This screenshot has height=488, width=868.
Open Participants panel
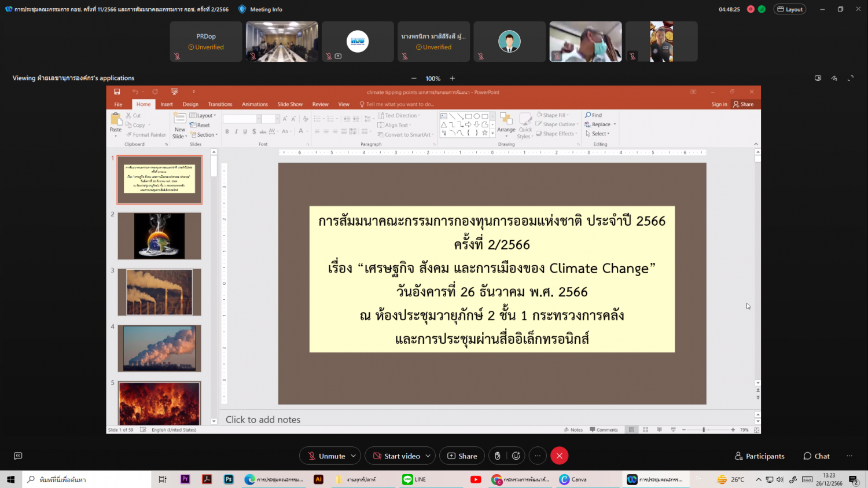(x=759, y=456)
